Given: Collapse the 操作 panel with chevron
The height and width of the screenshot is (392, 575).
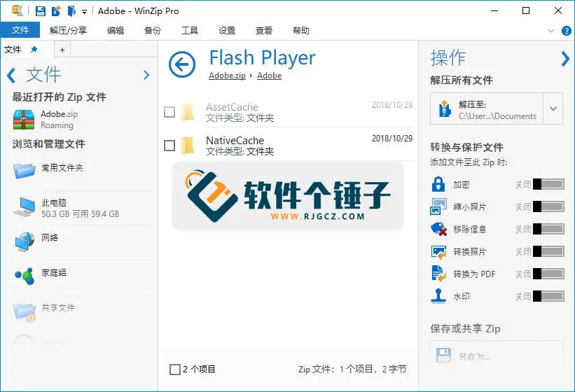Looking at the screenshot, I should (565, 59).
